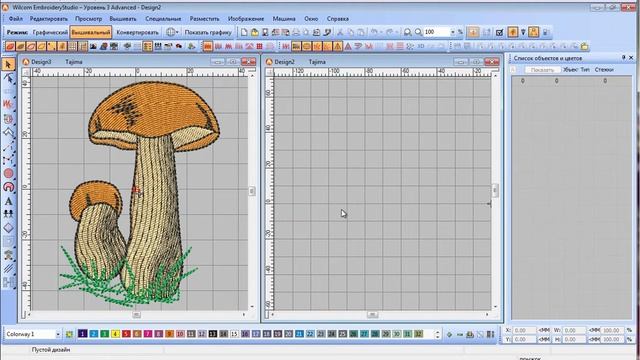Open the zoom percentage dropdown arrow
The width and height of the screenshot is (640, 360).
click(452, 32)
